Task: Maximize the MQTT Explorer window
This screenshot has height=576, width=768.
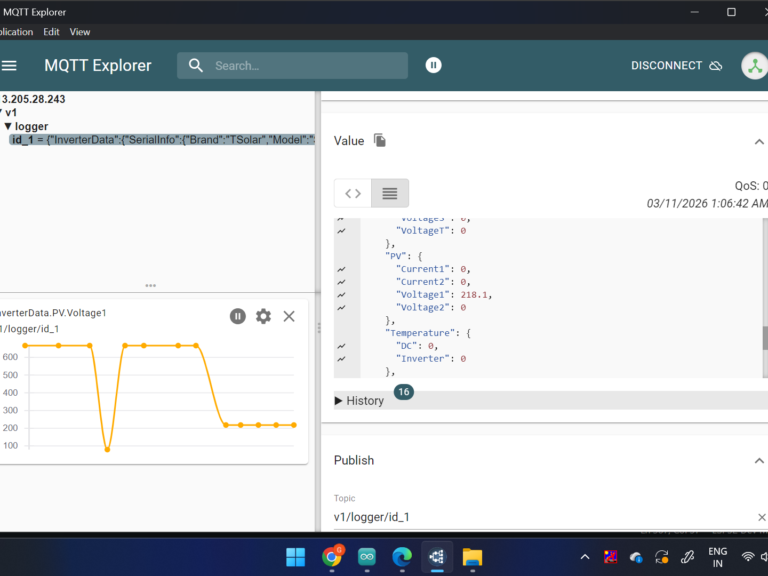Action: [x=731, y=12]
